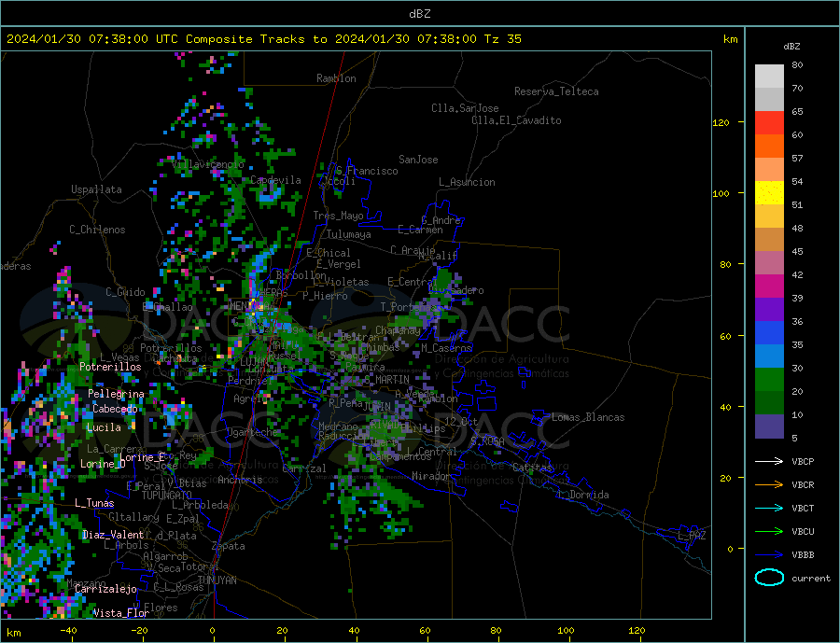
Task: Click the 'VBCP' legend label
Action: (x=803, y=461)
